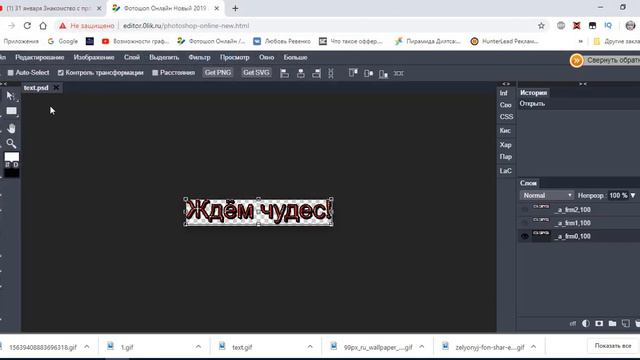Open the Просмотр menu
Screen dimensions: 640x360
(235, 57)
